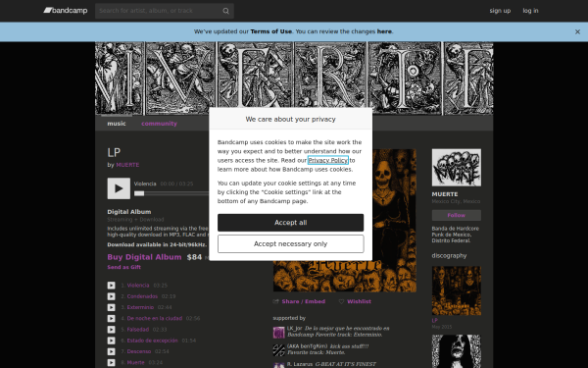Open the LP album thumbnail in discography

(x=457, y=291)
